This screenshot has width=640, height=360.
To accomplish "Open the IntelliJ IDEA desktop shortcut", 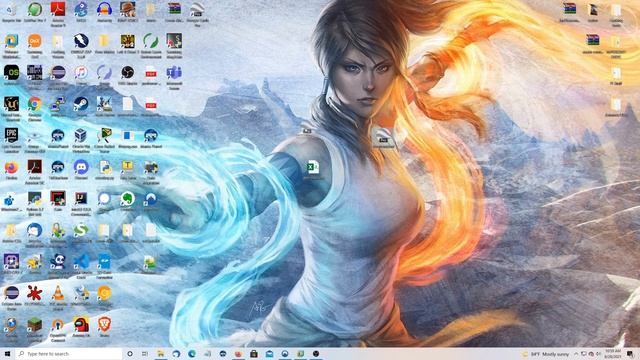I will (81, 203).
